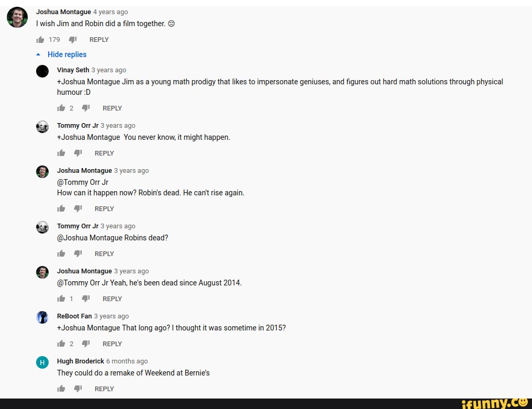Like the 'dead since August 2014' reply
Screen dimensions: 532x409
click(x=61, y=299)
